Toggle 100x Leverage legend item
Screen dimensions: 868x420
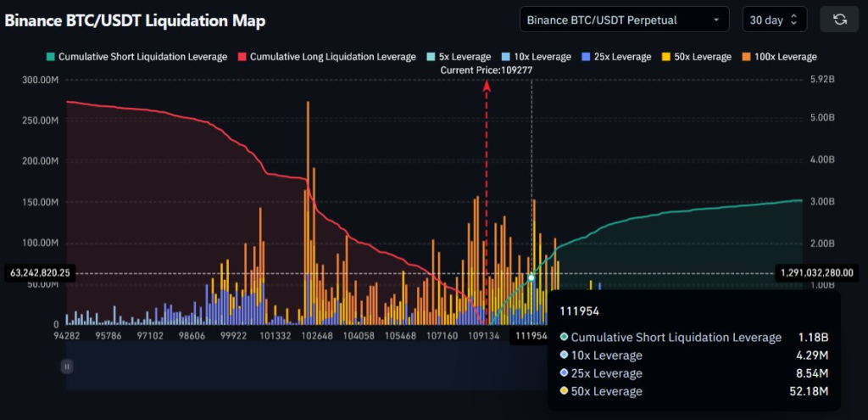(779, 57)
